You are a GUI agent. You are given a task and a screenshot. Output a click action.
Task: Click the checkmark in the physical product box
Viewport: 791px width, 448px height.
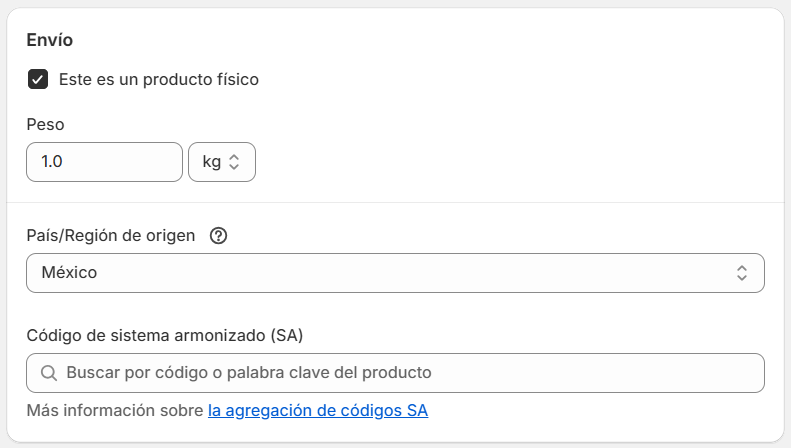click(38, 79)
